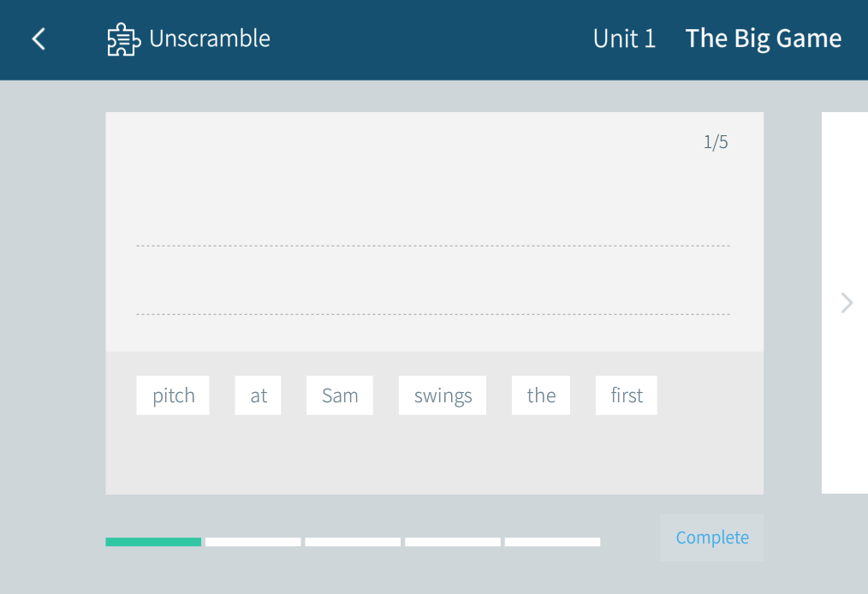Pick the word tile "at"

click(259, 395)
